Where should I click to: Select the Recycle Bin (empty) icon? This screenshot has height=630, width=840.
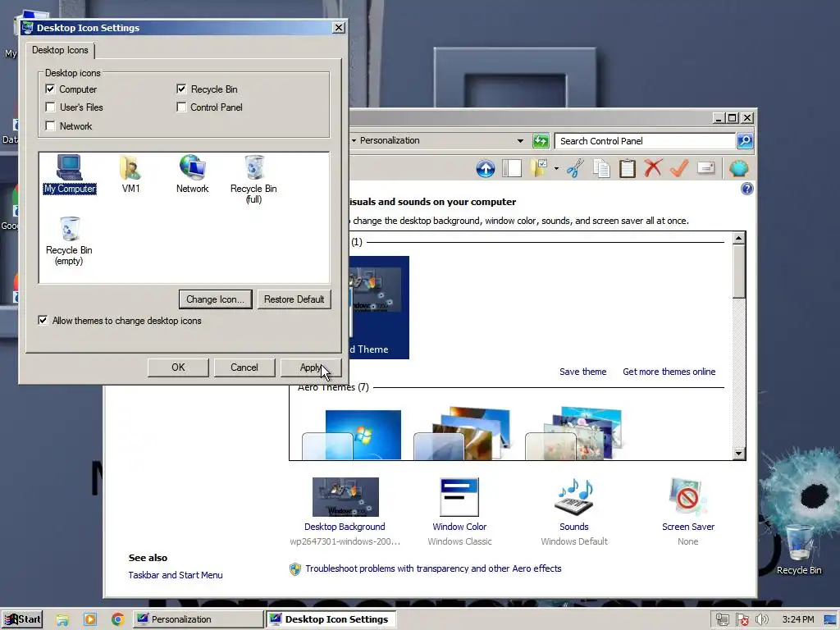pyautogui.click(x=69, y=241)
